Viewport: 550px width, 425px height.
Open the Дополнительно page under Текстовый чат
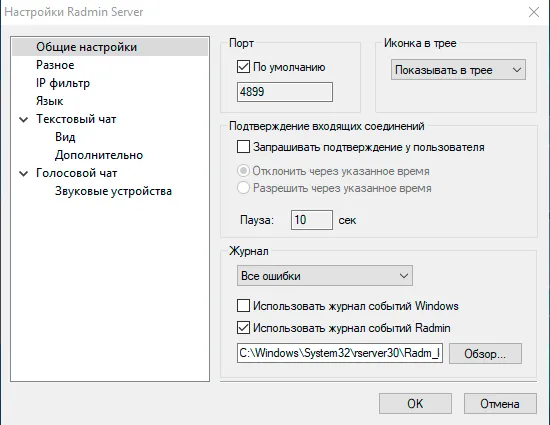(99, 155)
